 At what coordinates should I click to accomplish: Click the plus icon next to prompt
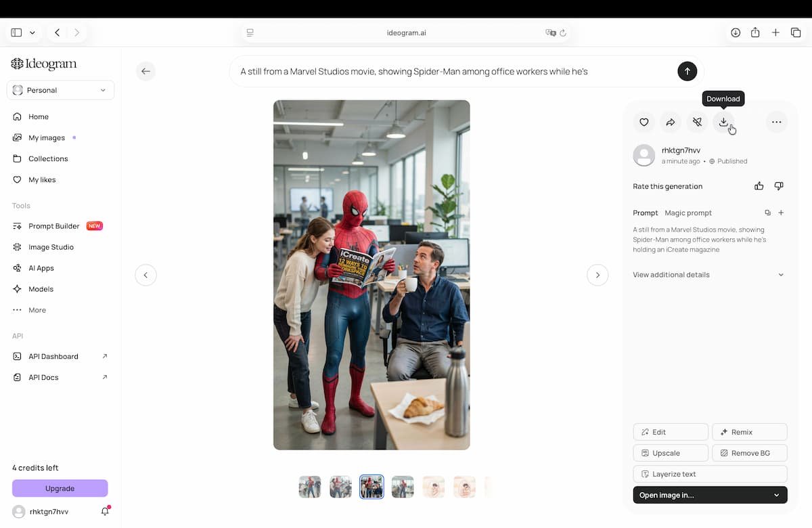pos(781,213)
